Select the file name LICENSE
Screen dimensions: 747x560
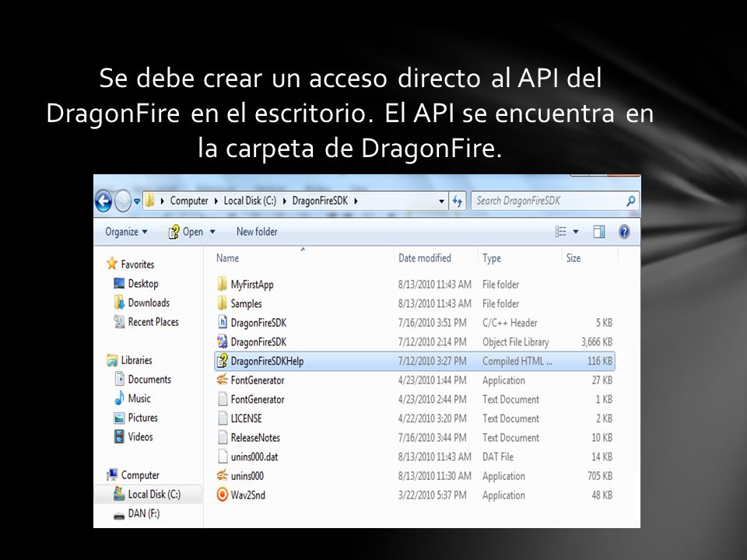(247, 418)
